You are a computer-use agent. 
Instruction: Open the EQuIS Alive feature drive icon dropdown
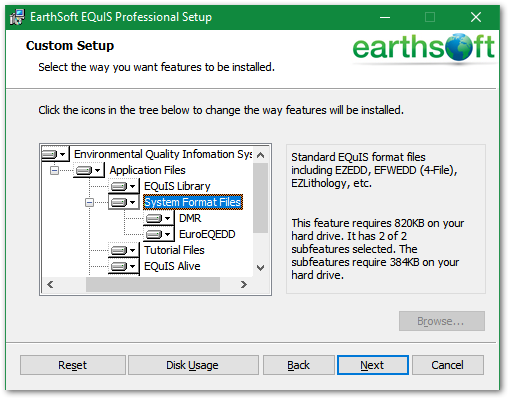124,266
